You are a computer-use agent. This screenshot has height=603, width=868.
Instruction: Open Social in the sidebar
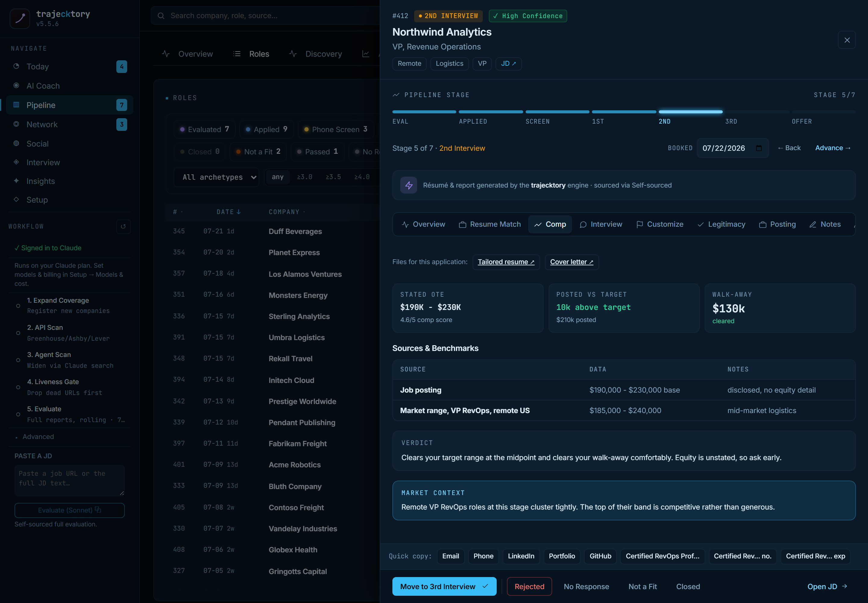70,144
